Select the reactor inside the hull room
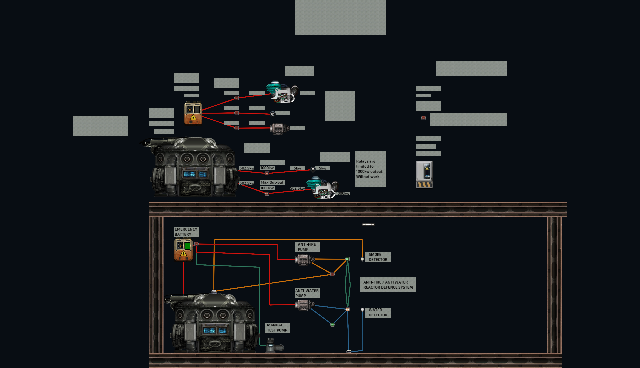 [212, 322]
